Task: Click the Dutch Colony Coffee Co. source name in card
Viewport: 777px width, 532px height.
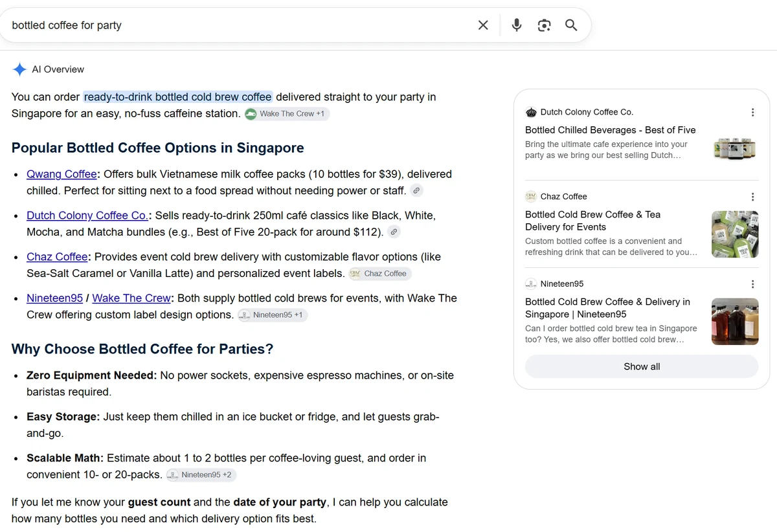Action: (x=587, y=112)
